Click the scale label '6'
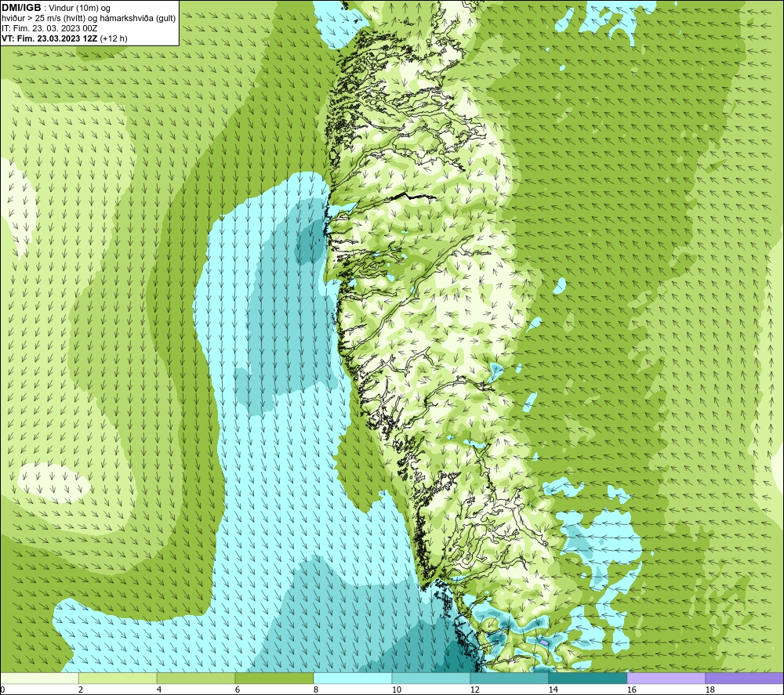Image resolution: width=784 pixels, height=695 pixels. (x=237, y=690)
